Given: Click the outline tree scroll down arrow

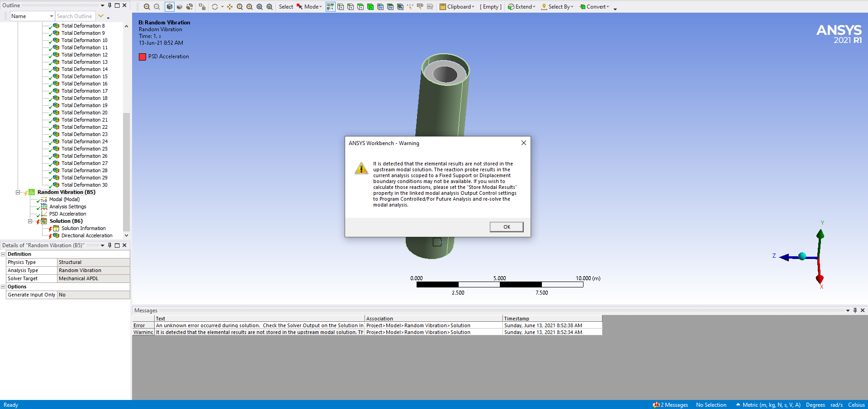Looking at the screenshot, I should coord(126,235).
